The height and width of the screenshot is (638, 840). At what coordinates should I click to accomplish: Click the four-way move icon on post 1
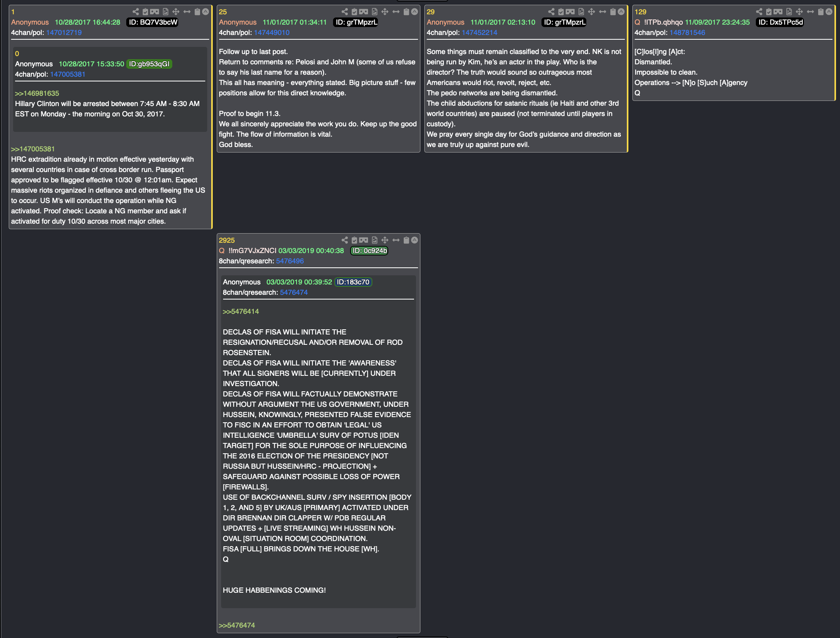coord(176,12)
